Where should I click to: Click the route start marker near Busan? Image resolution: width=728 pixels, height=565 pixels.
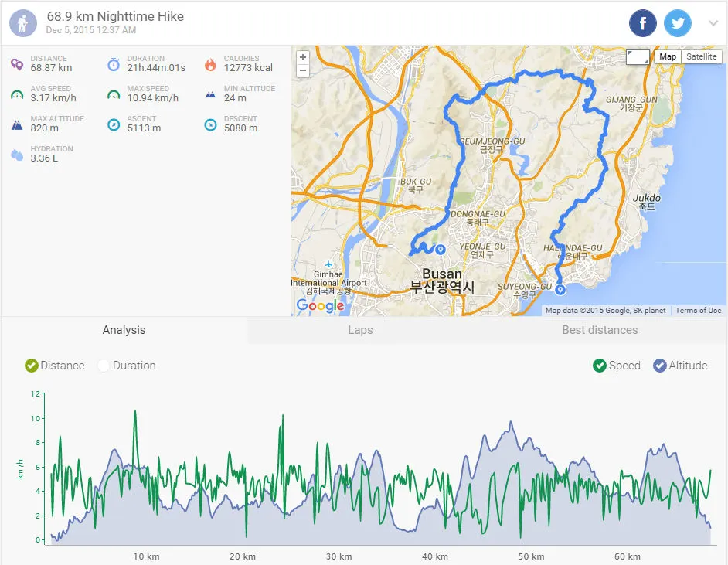441,250
